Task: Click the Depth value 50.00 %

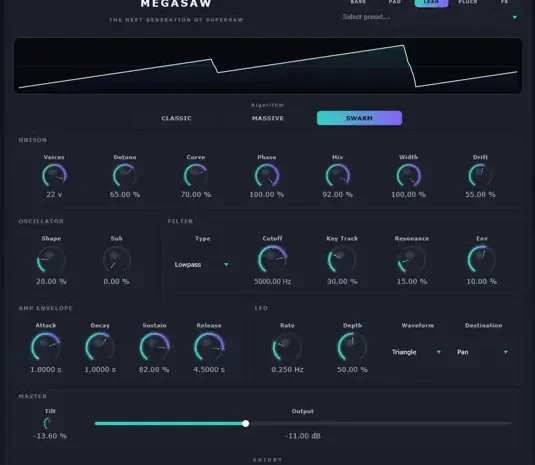Action: click(x=352, y=369)
